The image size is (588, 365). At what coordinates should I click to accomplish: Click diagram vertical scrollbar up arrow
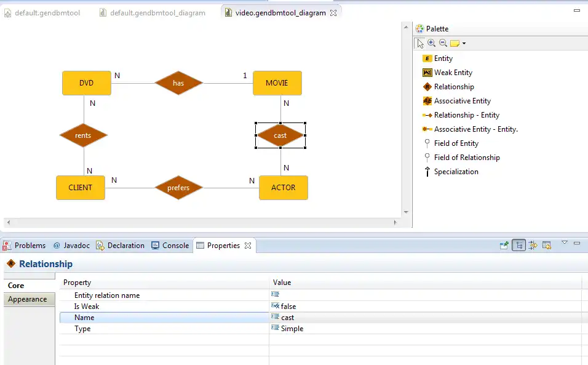click(x=406, y=27)
